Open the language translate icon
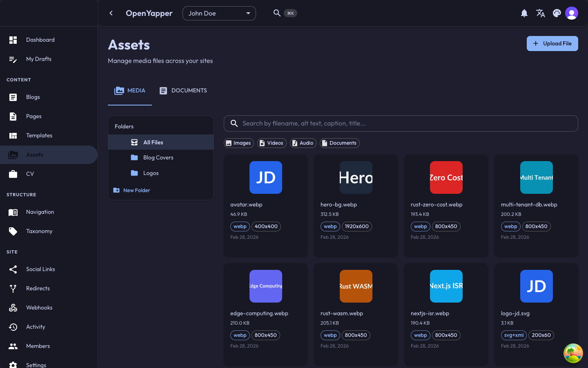588x368 pixels. tap(541, 13)
